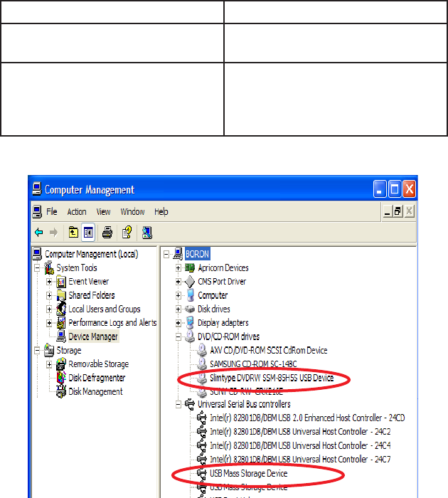The image size is (448, 498).
Task: Click the BORON computer icon
Action: click(x=178, y=254)
